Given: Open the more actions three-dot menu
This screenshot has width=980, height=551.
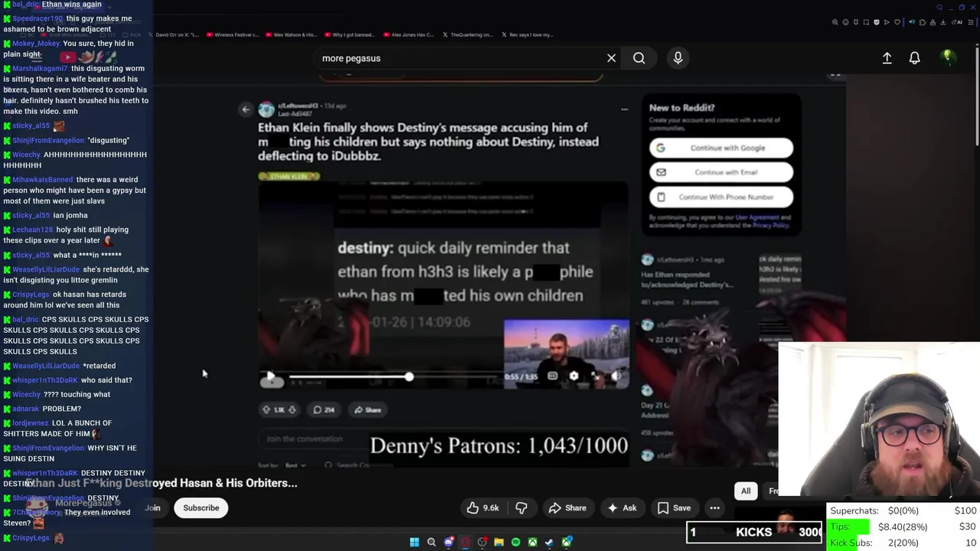Looking at the screenshot, I should (x=714, y=507).
